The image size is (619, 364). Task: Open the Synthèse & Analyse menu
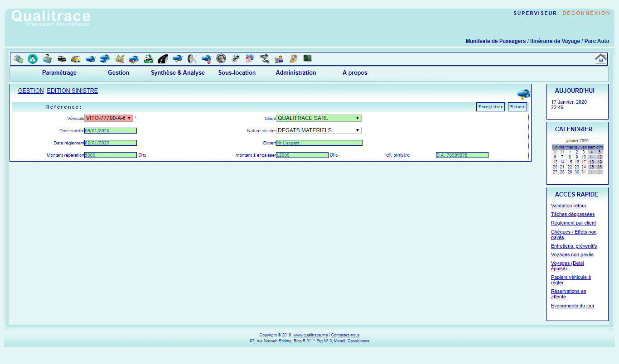click(x=178, y=73)
